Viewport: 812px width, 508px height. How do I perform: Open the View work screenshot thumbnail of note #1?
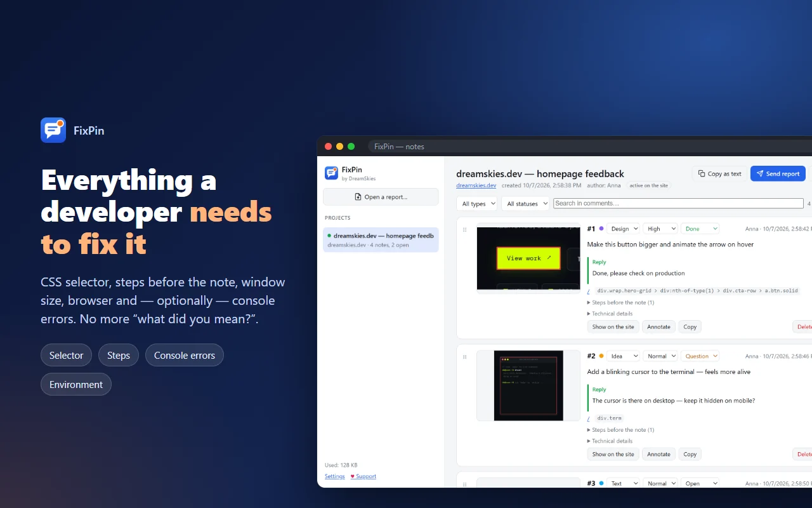[x=528, y=258]
